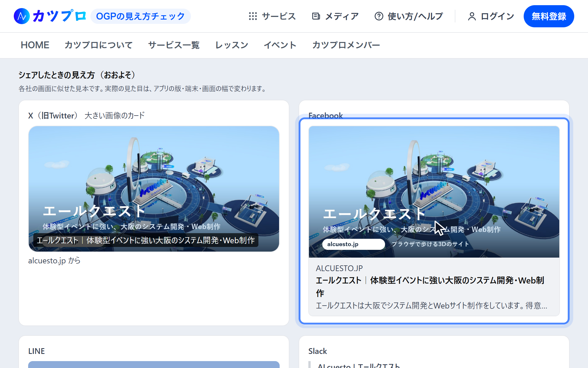Click the Facebook card description text
Viewport: 588px width, 368px height.
[x=432, y=305]
